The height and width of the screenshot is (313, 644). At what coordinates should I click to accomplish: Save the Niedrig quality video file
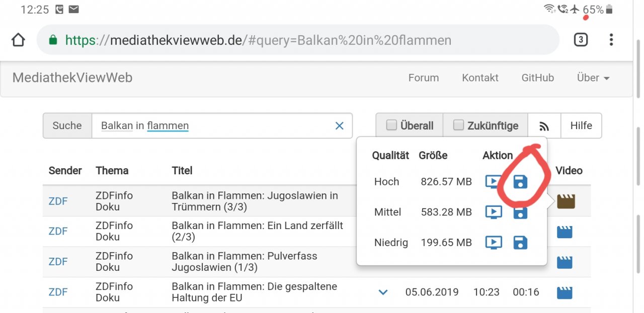(520, 243)
